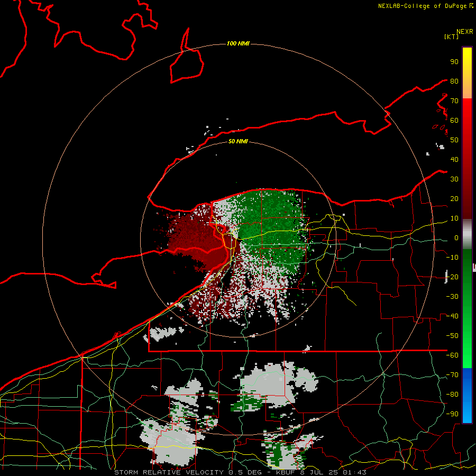This screenshot has width=476, height=476.
Task: Click the Storm Relative Velocity caption text
Action: tap(170, 472)
